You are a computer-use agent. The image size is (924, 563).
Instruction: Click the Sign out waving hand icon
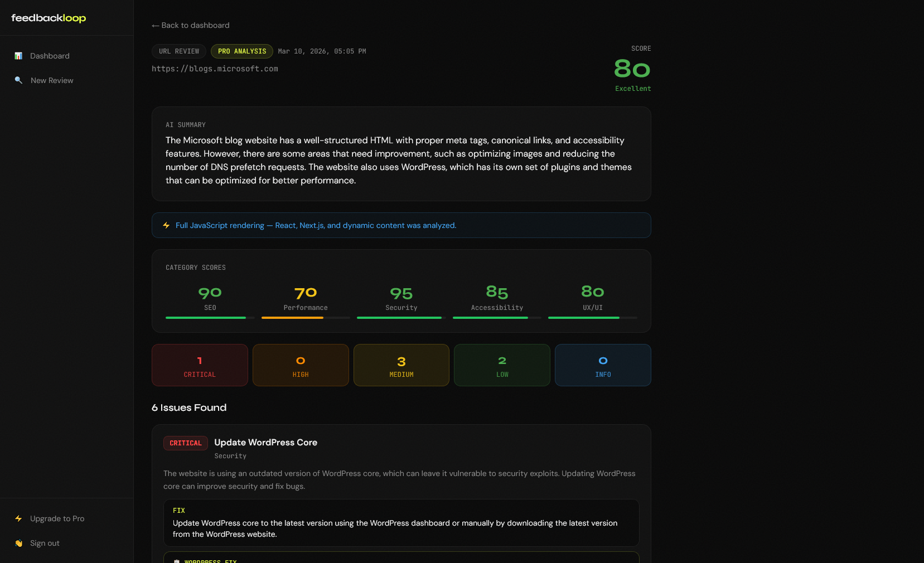point(18,543)
